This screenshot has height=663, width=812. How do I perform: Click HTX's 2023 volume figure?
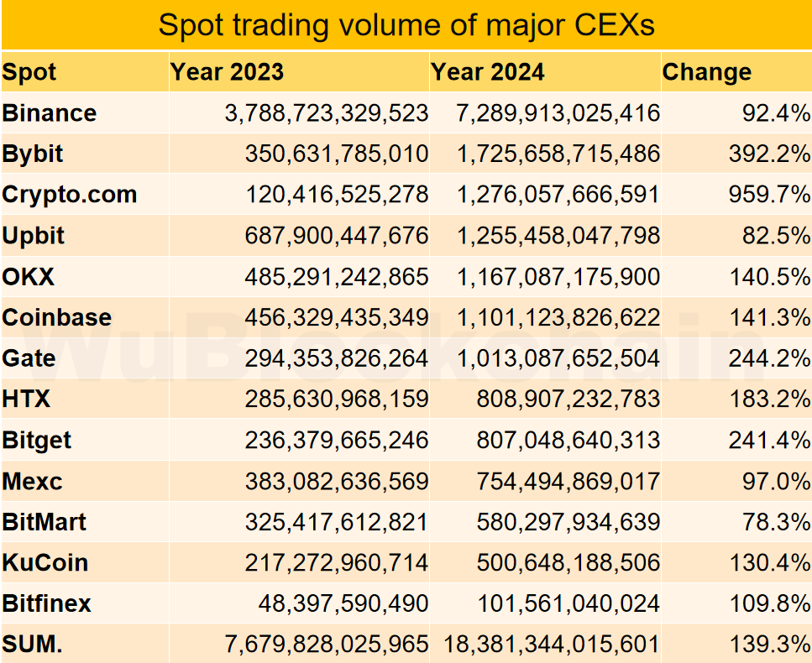(x=337, y=399)
